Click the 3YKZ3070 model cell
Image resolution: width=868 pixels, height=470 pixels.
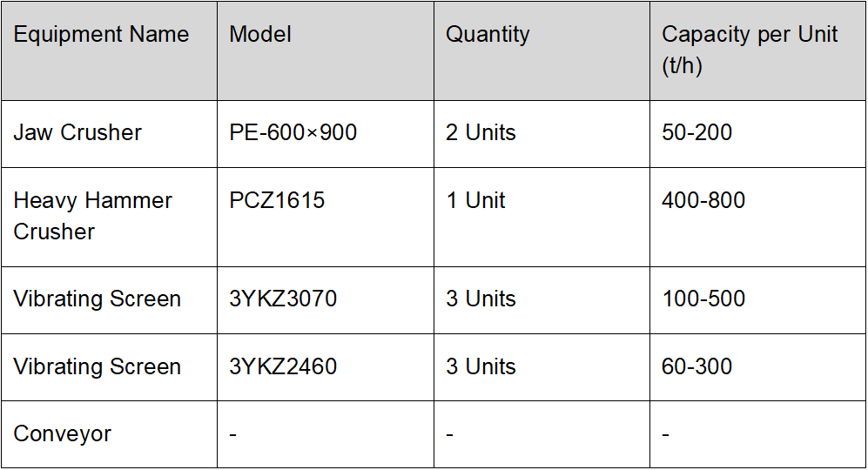326,300
